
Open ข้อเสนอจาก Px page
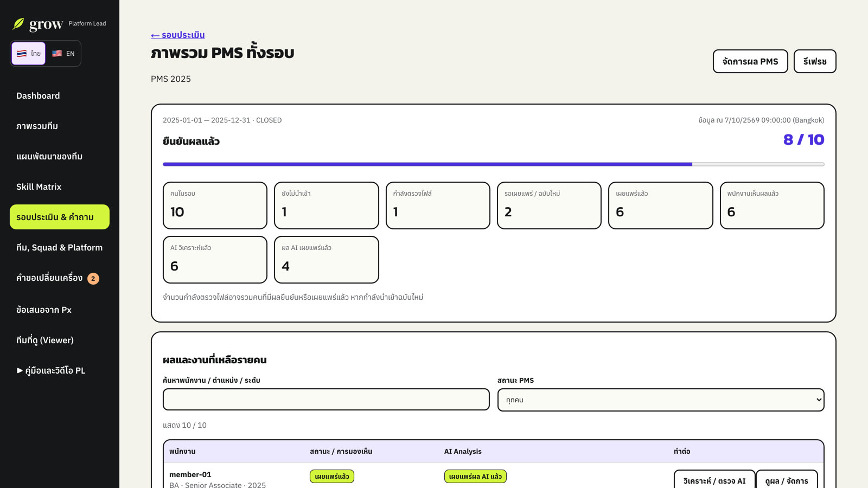(60, 310)
